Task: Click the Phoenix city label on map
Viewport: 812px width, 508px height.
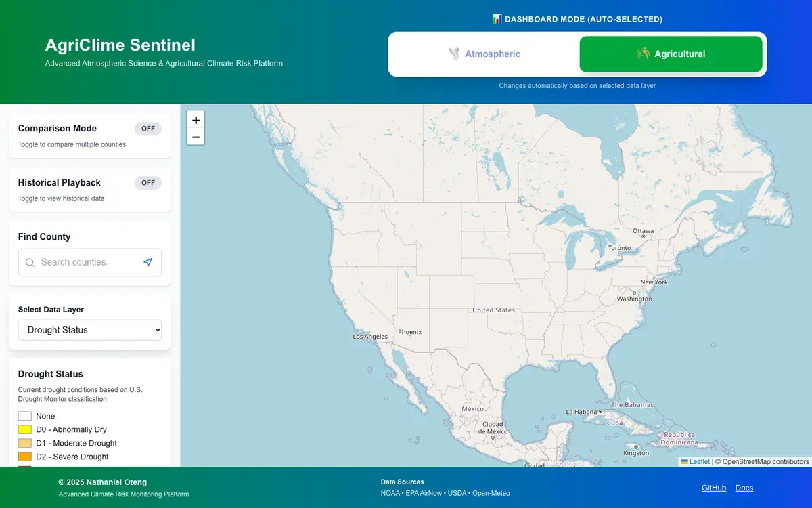Action: [x=409, y=332]
